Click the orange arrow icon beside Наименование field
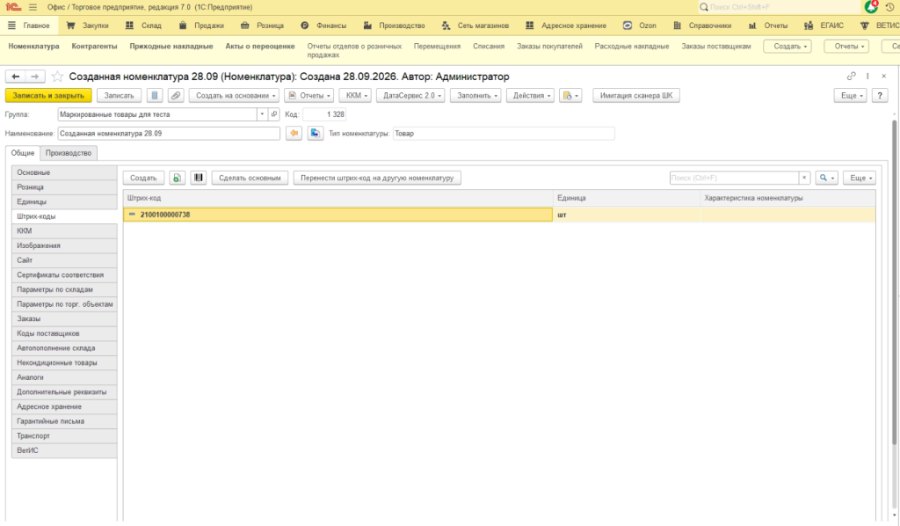900x526 pixels. 293,133
